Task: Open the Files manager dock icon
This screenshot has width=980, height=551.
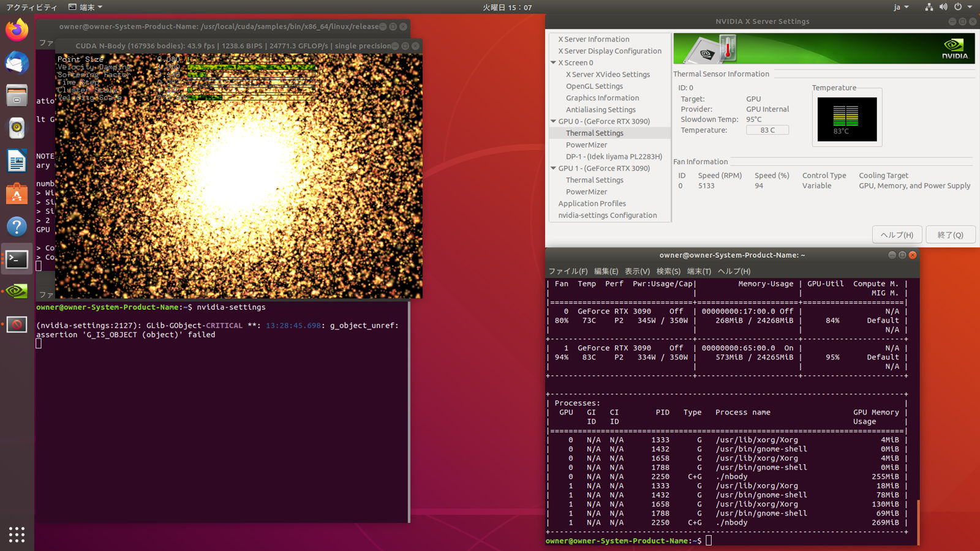Action: 17,96
